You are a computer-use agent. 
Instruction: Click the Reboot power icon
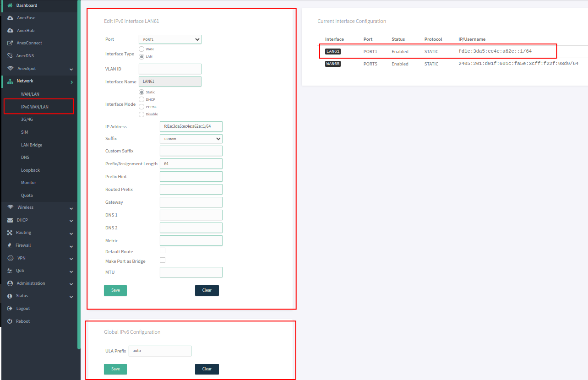[x=10, y=321]
